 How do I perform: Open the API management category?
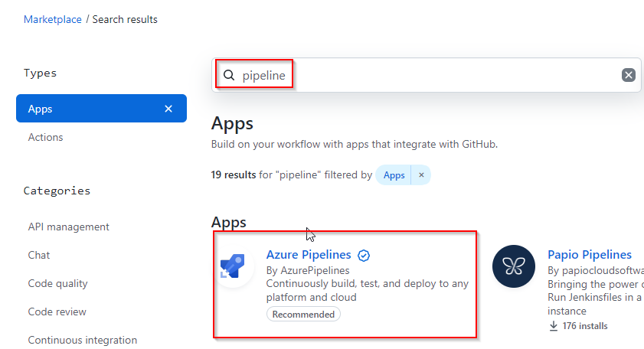tap(69, 227)
